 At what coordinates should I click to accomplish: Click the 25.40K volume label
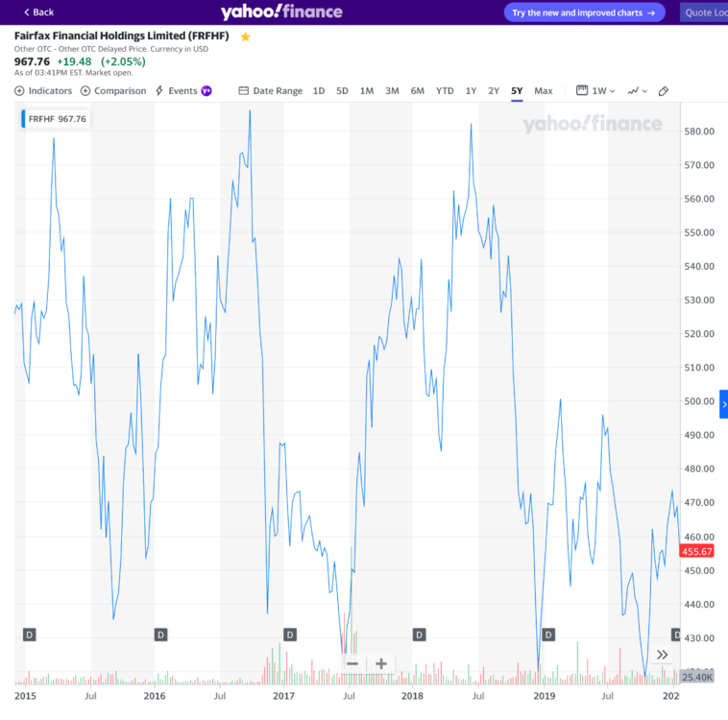697,678
